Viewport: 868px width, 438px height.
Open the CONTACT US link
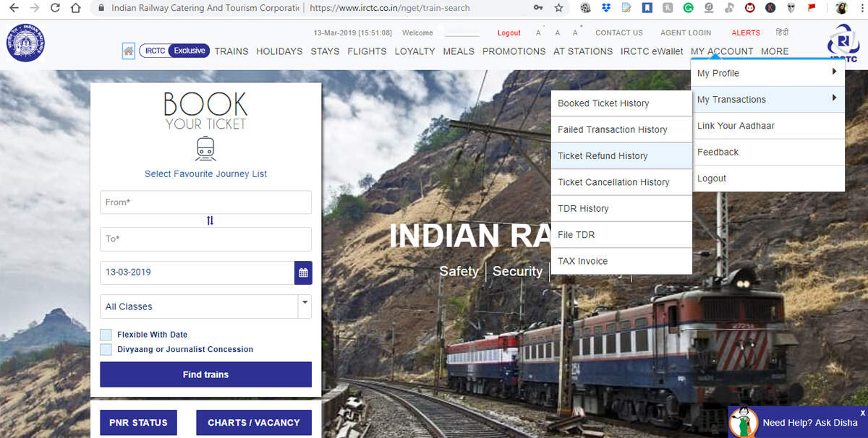pos(619,33)
